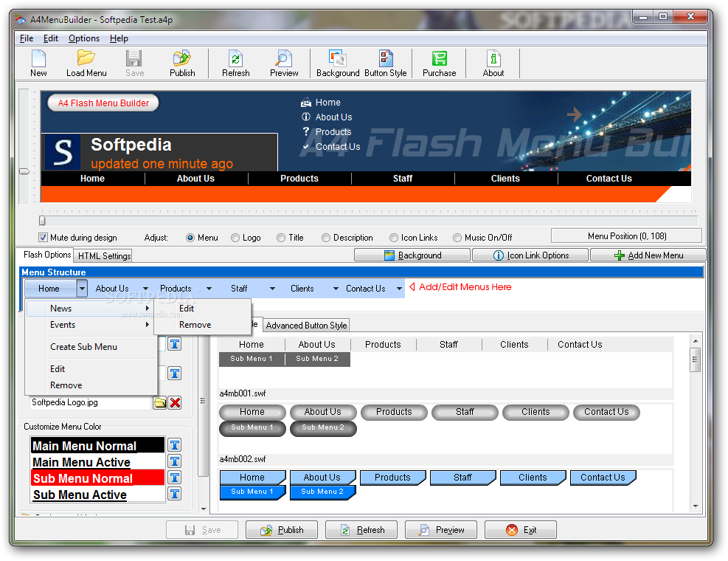Click the Exit button
The width and height of the screenshot is (728, 561).
pyautogui.click(x=521, y=530)
